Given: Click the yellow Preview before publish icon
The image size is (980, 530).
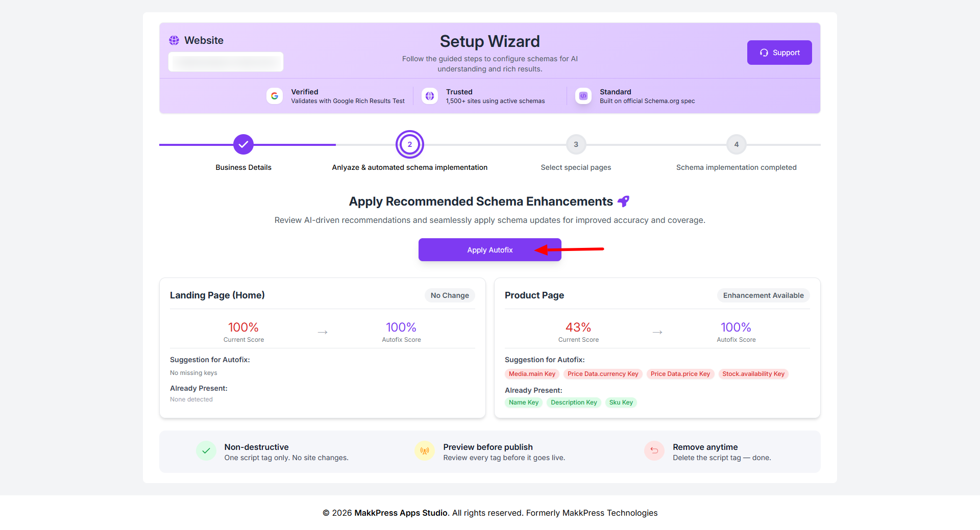Looking at the screenshot, I should (425, 451).
